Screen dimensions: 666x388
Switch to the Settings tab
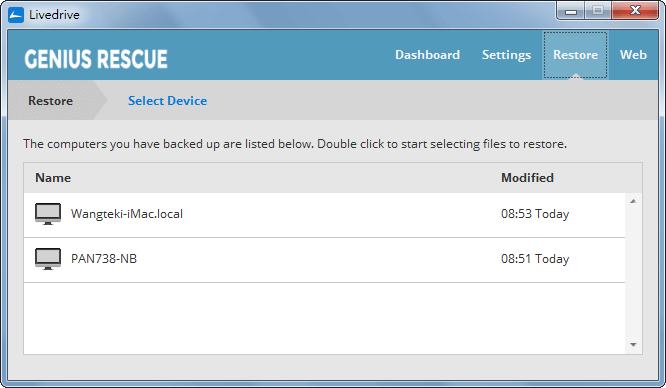506,55
